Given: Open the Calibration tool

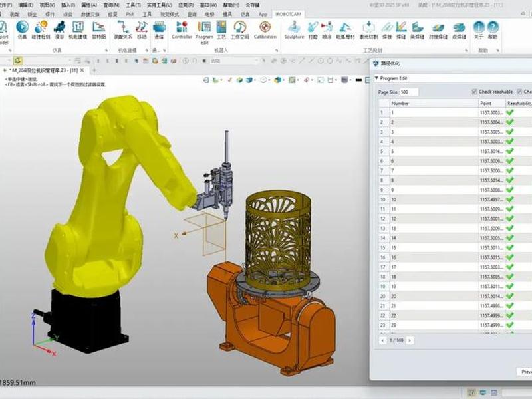Looking at the screenshot, I should [265, 30].
